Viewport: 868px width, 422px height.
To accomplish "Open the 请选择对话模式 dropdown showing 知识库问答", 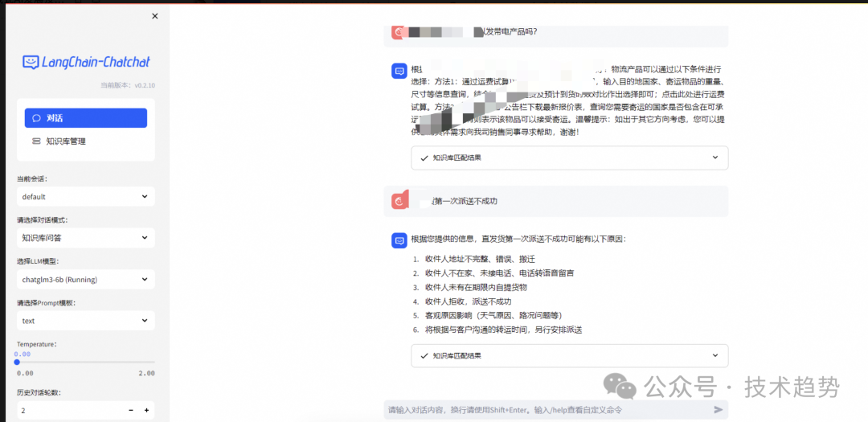I will coord(86,238).
